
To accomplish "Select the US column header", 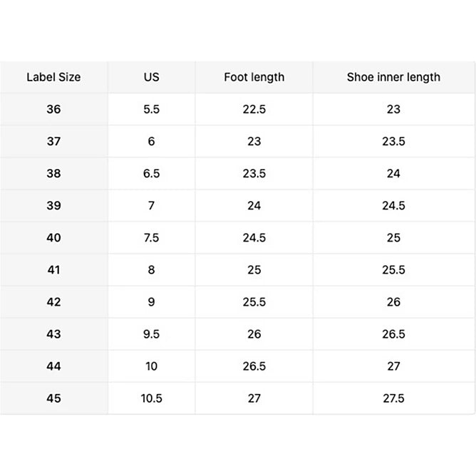I will (x=152, y=77).
